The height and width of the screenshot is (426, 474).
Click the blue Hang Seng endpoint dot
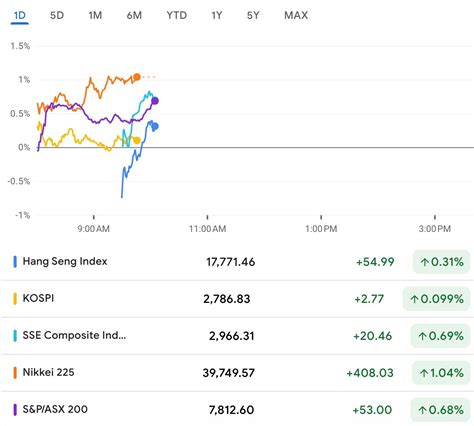point(155,127)
